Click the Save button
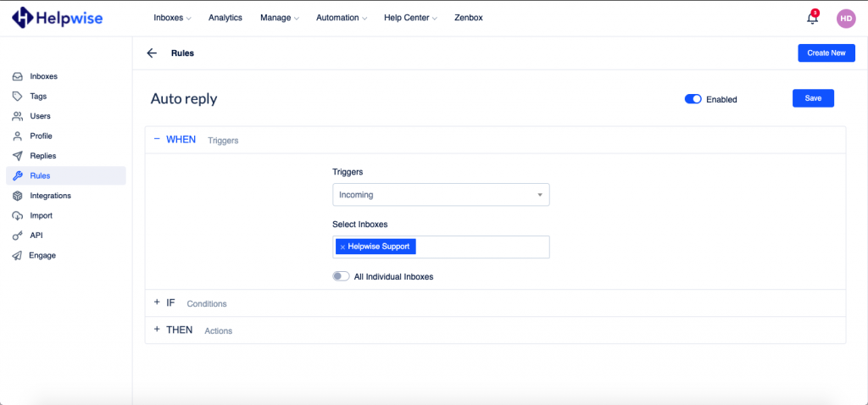This screenshot has height=405, width=868. [813, 98]
